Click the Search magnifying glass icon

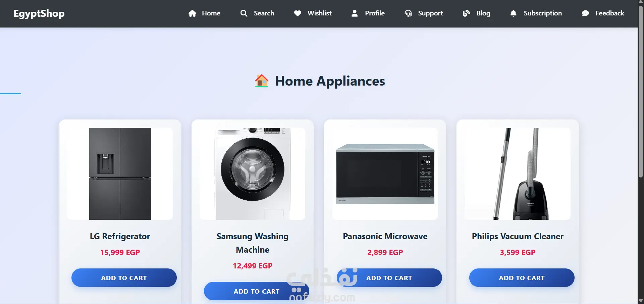coord(244,13)
